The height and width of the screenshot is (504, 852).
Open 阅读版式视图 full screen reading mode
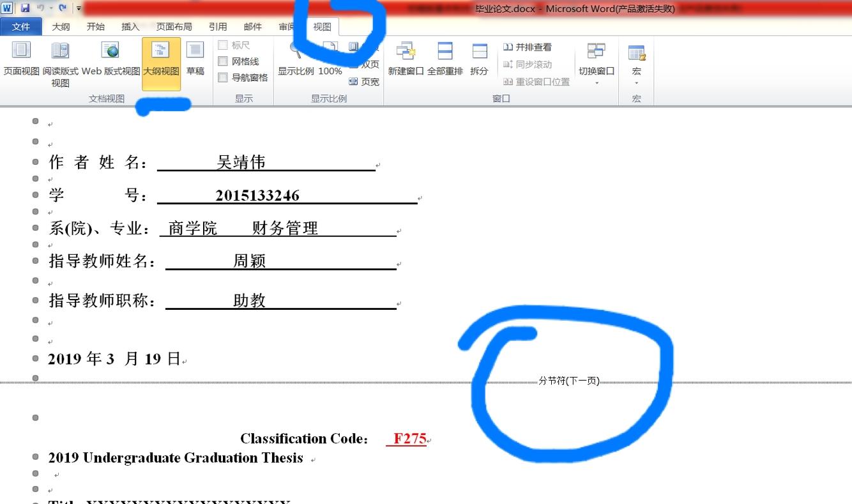(x=59, y=61)
